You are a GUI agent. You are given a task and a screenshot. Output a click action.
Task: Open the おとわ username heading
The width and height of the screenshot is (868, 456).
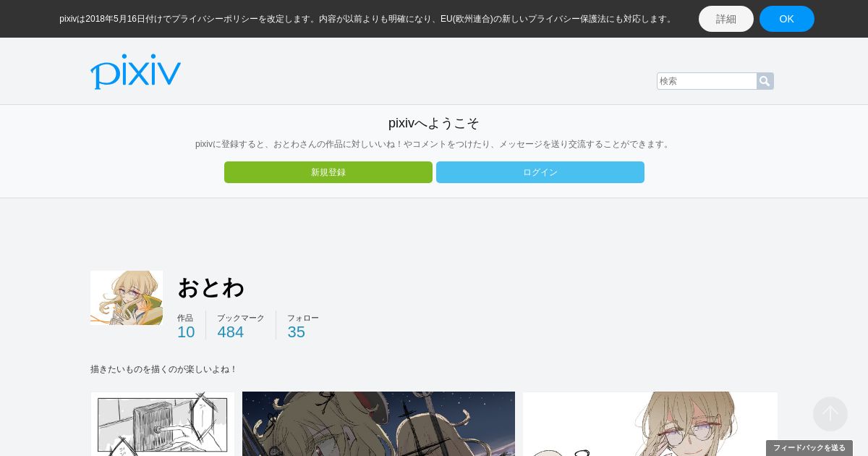click(x=211, y=287)
